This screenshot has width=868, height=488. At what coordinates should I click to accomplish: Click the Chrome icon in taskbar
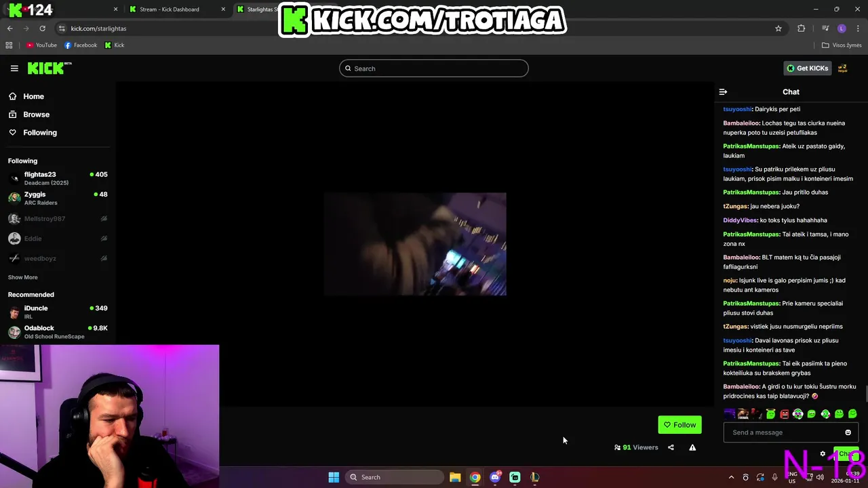tap(475, 477)
